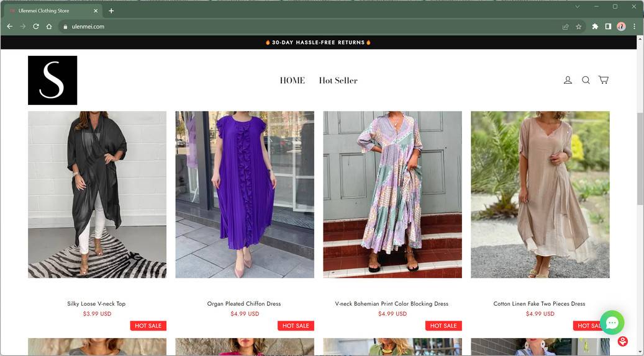This screenshot has height=356, width=644.
Task: Toggle the browser side panel icon
Action: pyautogui.click(x=608, y=26)
